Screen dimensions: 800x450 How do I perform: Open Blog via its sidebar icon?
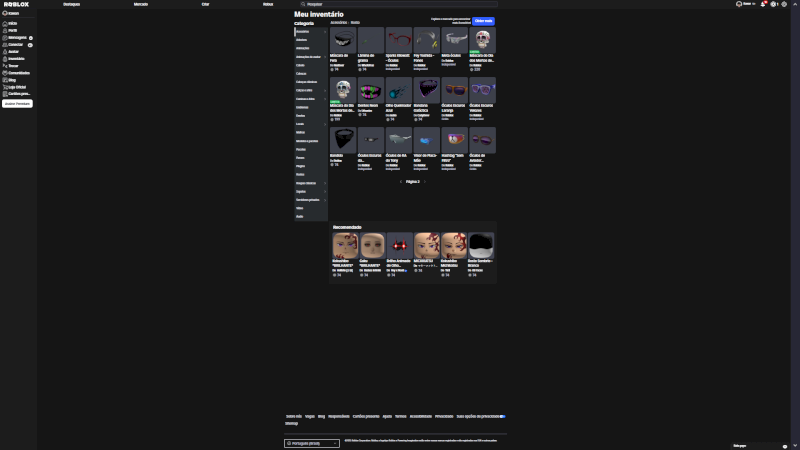(x=5, y=80)
